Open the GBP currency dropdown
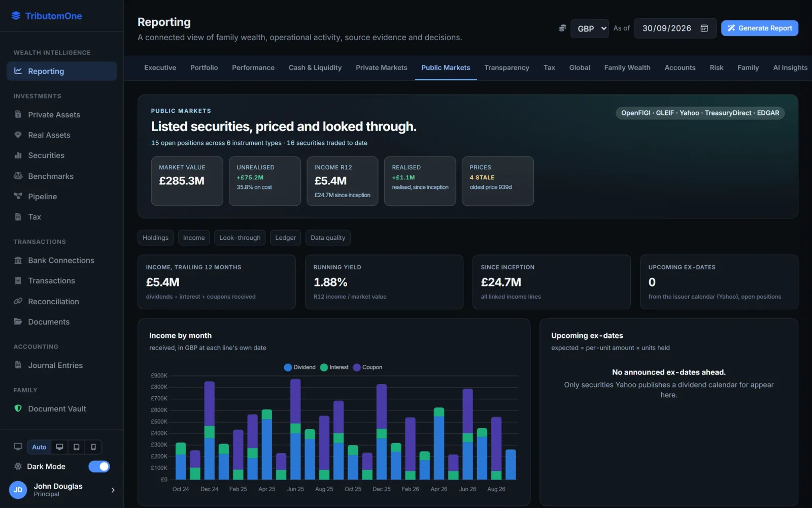The image size is (812, 508). point(590,28)
